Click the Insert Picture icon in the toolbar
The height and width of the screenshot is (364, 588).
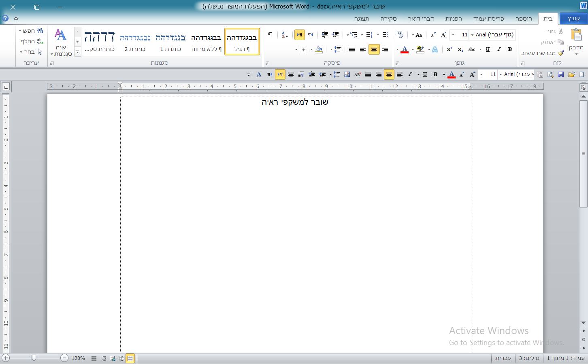(347, 74)
